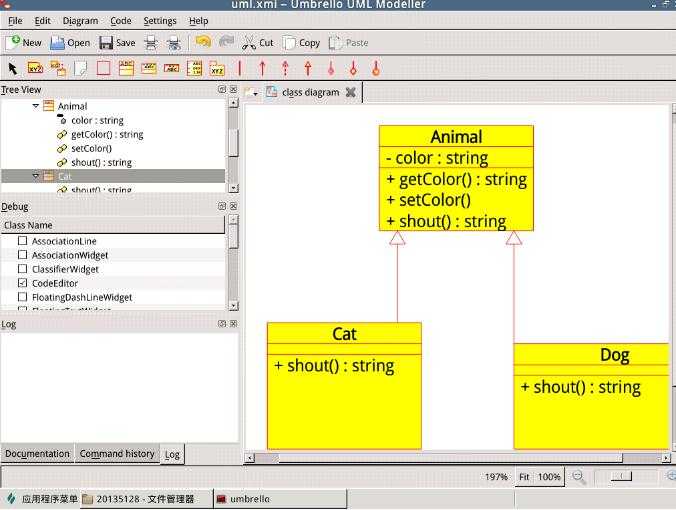This screenshot has width=676, height=510.
Task: Select the red Box tool
Action: click(103, 68)
